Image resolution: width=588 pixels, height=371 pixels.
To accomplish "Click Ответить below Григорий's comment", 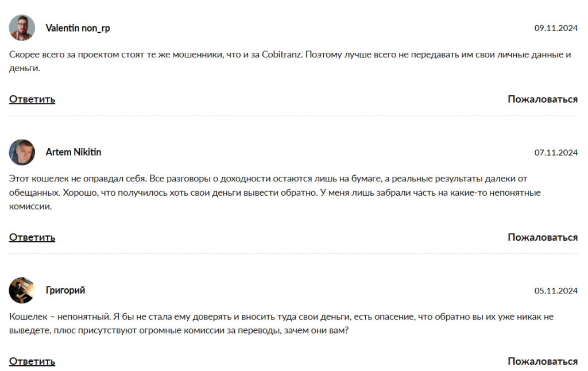I will [32, 361].
